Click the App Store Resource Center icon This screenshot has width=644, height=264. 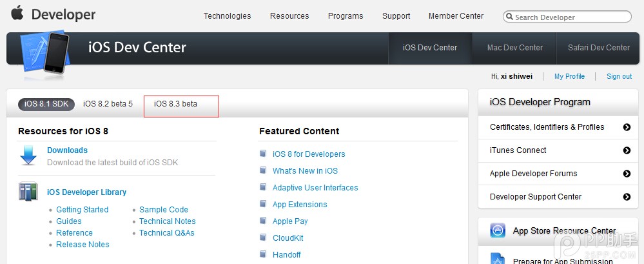tap(498, 230)
